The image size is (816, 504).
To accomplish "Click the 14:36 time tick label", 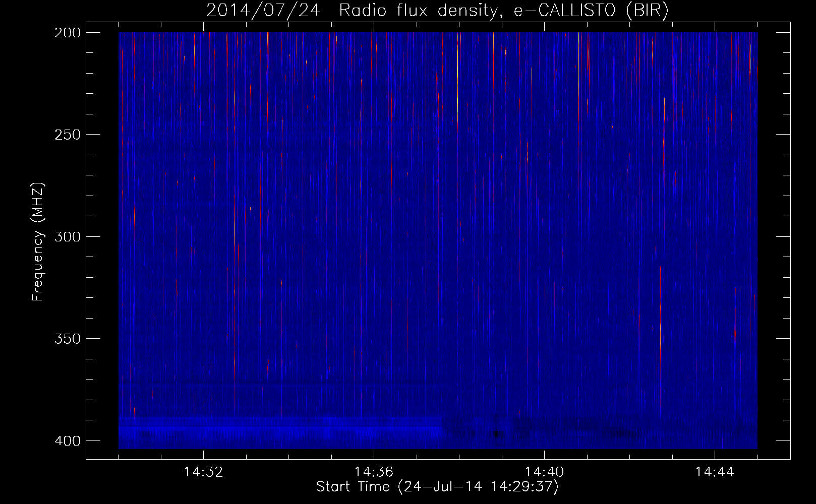I will click(374, 472).
